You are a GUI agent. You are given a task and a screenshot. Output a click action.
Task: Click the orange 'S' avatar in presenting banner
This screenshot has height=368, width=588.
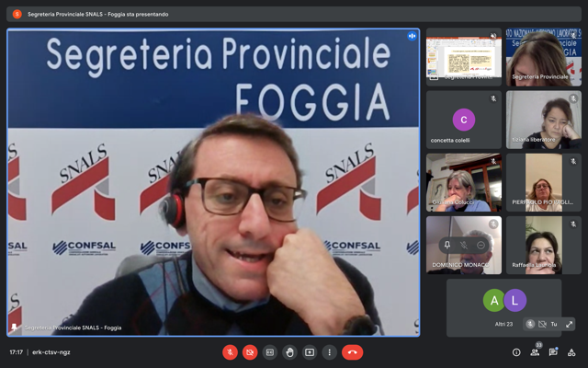(17, 15)
